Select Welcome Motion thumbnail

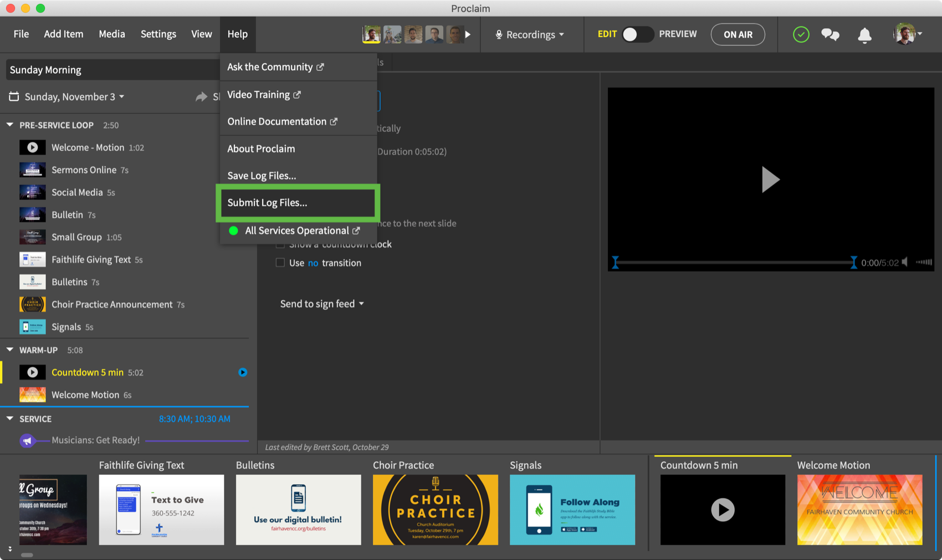[860, 510]
